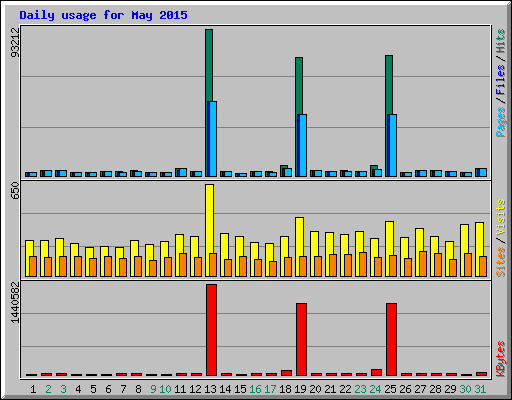Click the 'Daily usage for May 2015' title

pos(103,15)
